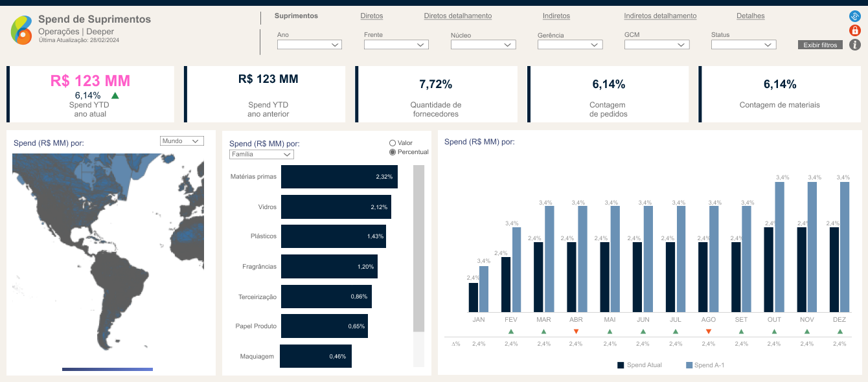Click the blue gradient legend bar below map
Screen dimensions: 868x382
[x=108, y=369]
